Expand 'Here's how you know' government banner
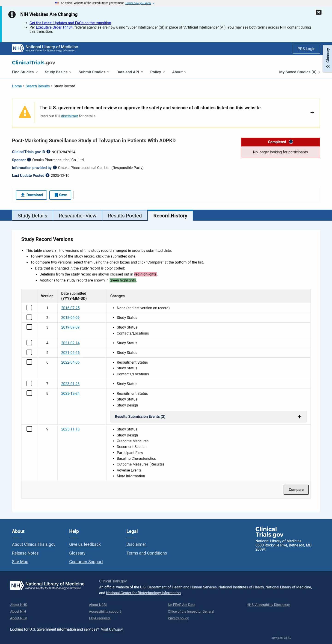Screen dimensions: 332x644 tap(140, 3)
